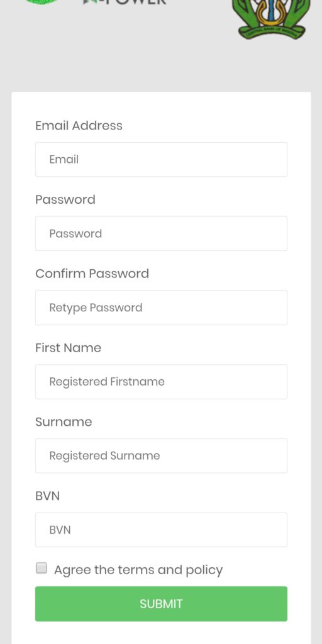Image resolution: width=322 pixels, height=644 pixels.
Task: Click the N-Power logo in header
Action: click(x=125, y=2)
